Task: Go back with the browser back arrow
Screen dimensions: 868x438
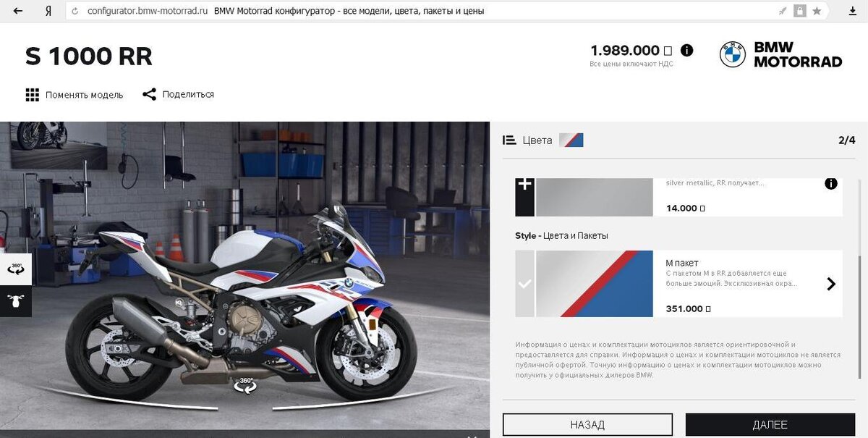Action: [17, 11]
